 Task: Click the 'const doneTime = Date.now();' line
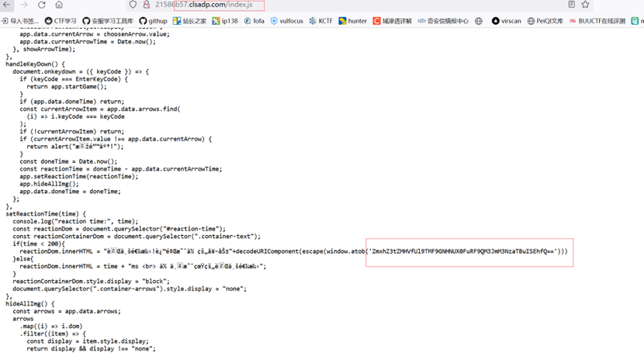click(68, 161)
